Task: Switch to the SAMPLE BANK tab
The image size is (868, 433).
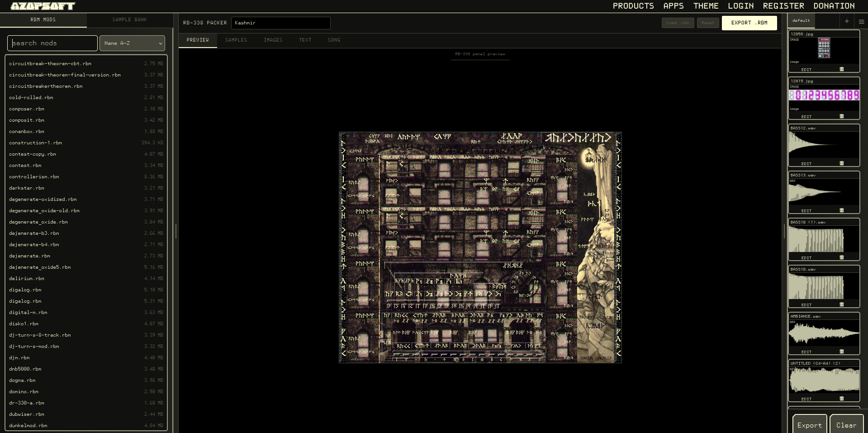Action: pos(130,20)
